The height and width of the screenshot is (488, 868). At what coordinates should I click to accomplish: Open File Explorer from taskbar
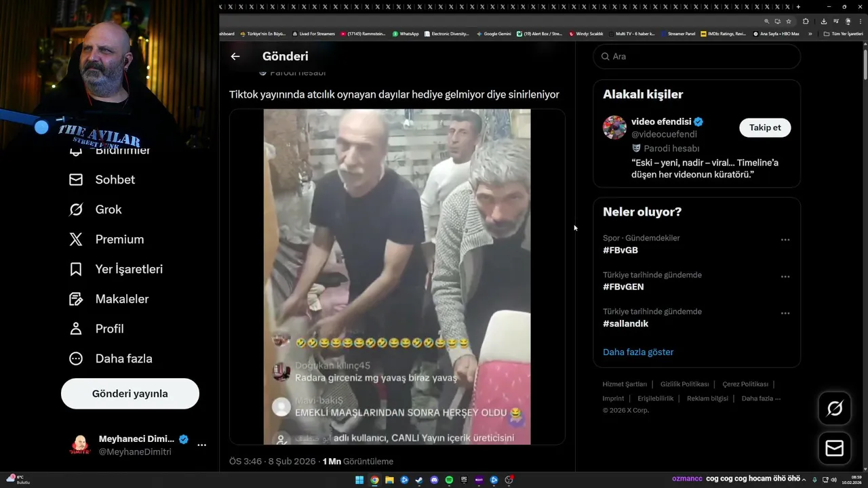(x=389, y=480)
